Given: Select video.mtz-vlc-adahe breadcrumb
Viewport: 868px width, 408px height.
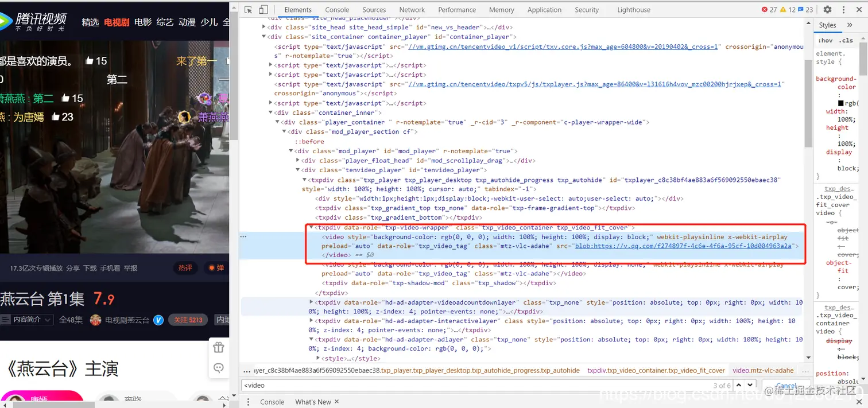Looking at the screenshot, I should coord(763,371).
